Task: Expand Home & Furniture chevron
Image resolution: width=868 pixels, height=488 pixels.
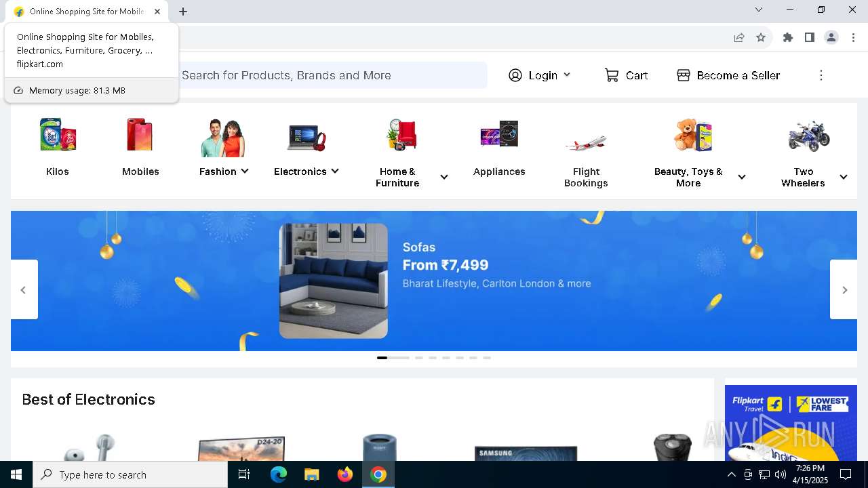Action: click(444, 177)
